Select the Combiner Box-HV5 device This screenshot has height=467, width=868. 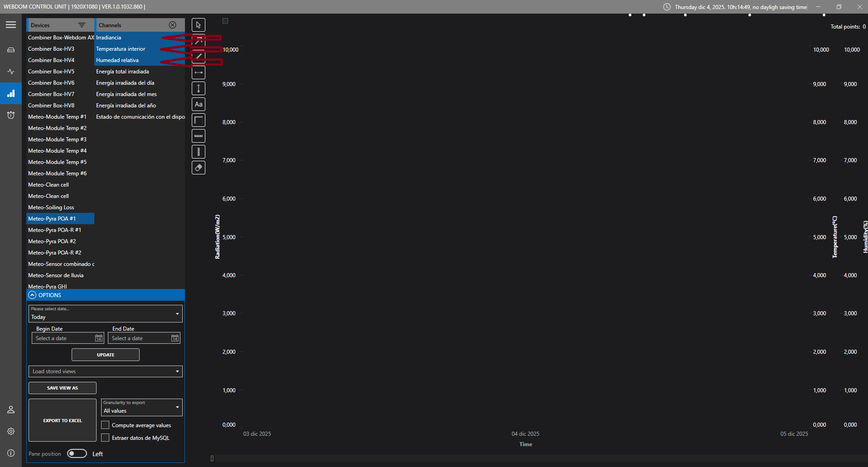pos(60,72)
